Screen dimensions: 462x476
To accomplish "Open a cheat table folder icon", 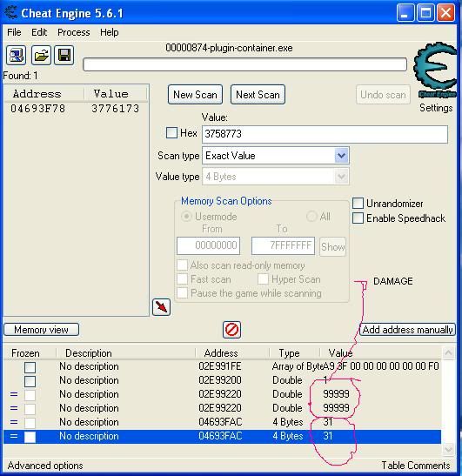I will (41, 55).
